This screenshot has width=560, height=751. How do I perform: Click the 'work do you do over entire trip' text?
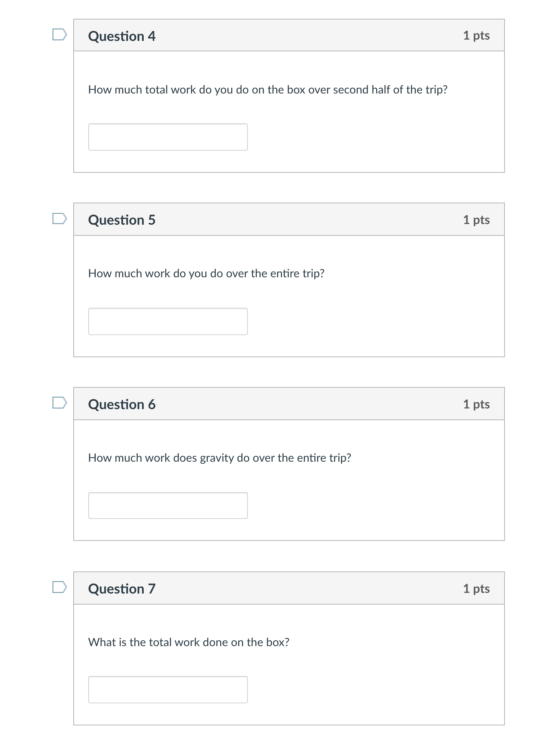point(206,273)
